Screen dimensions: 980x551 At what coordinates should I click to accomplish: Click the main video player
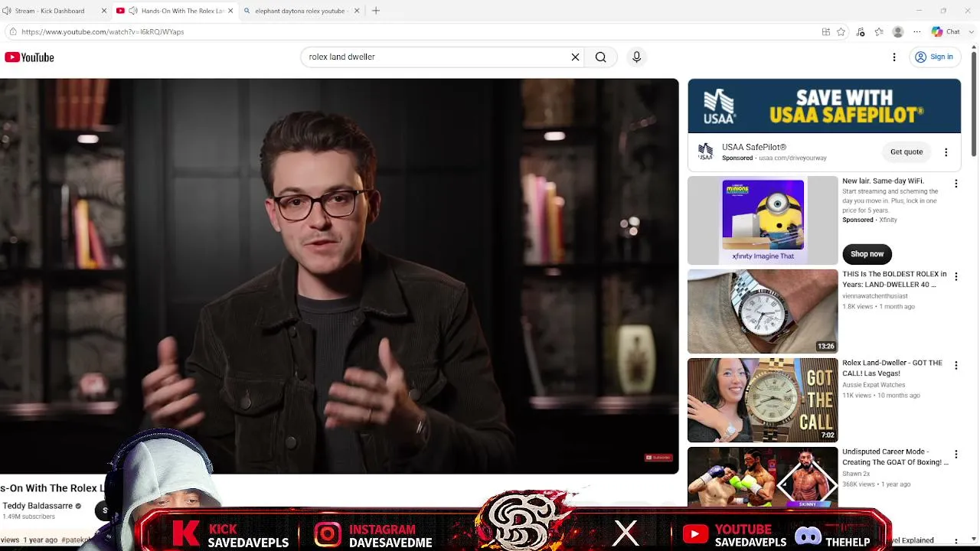pyautogui.click(x=339, y=276)
